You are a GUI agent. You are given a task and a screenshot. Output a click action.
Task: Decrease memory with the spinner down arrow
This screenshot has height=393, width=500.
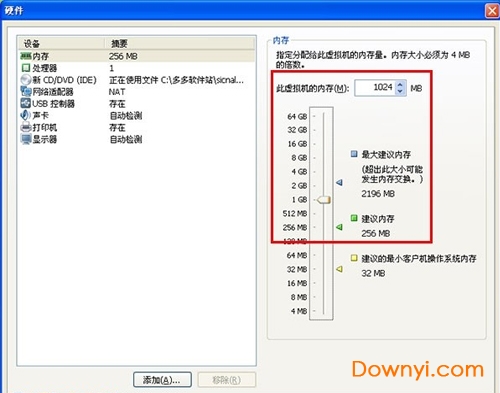[x=400, y=91]
